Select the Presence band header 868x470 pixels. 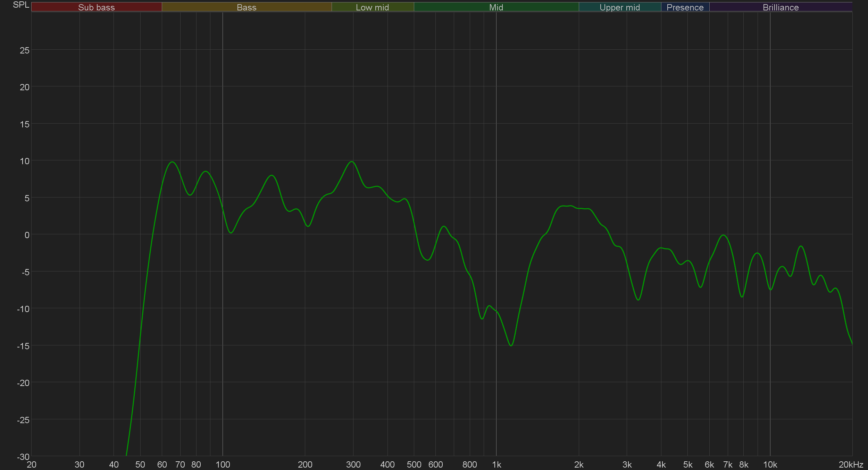point(685,7)
